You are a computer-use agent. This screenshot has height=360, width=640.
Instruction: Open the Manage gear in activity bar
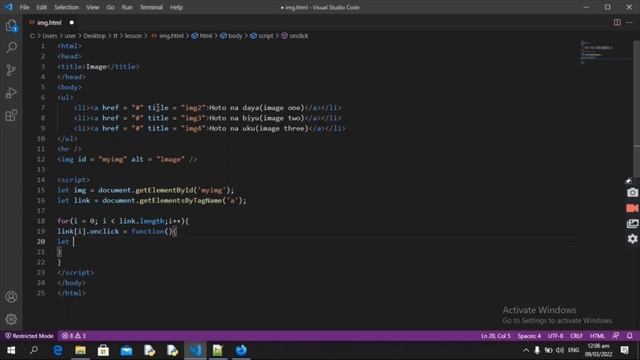11,319
